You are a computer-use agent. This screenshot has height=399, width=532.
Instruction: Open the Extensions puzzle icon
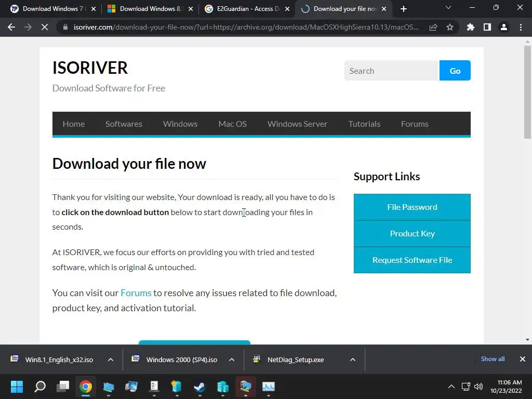[471, 27]
